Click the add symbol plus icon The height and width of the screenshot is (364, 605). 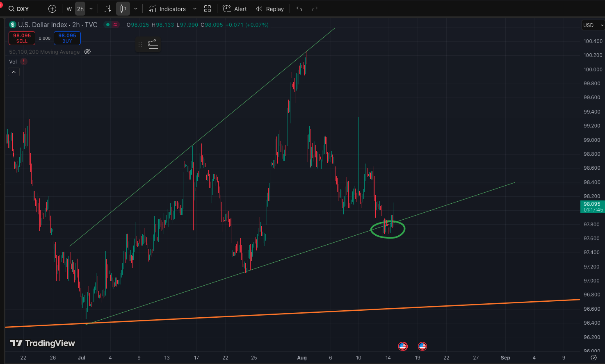52,9
